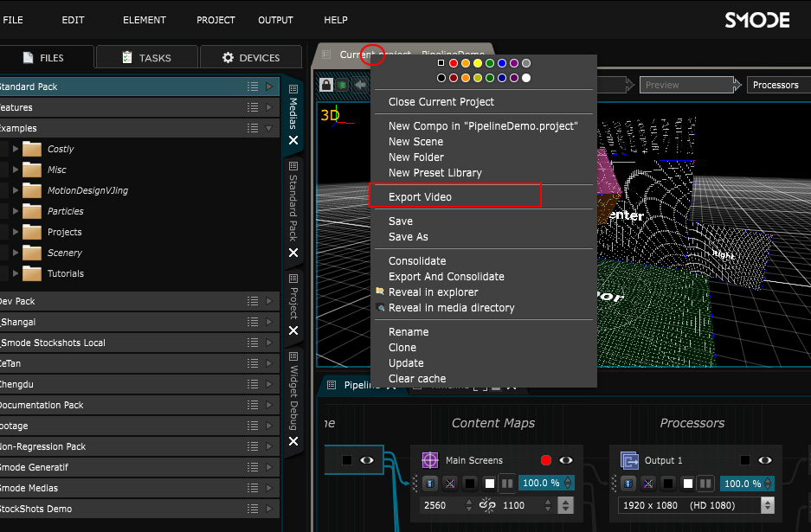
Task: Collapse the Examples pack arrow
Action: 269,128
